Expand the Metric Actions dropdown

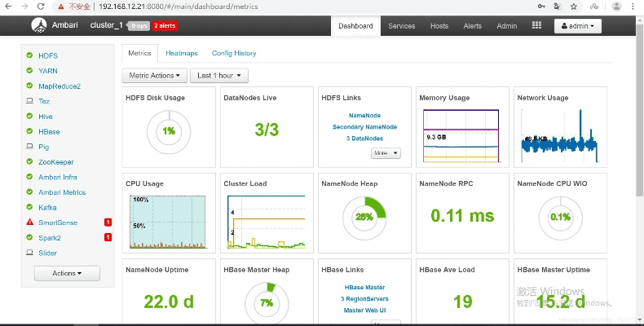(155, 76)
